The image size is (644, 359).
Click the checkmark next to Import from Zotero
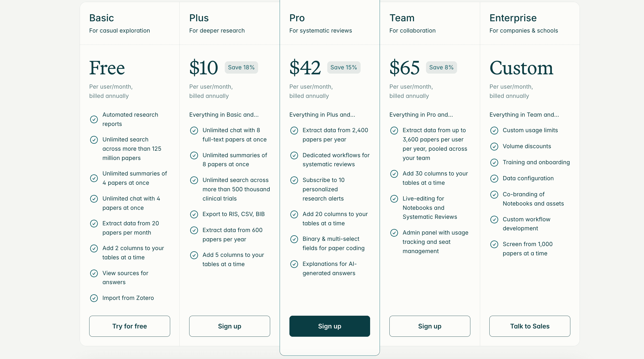pos(94,298)
